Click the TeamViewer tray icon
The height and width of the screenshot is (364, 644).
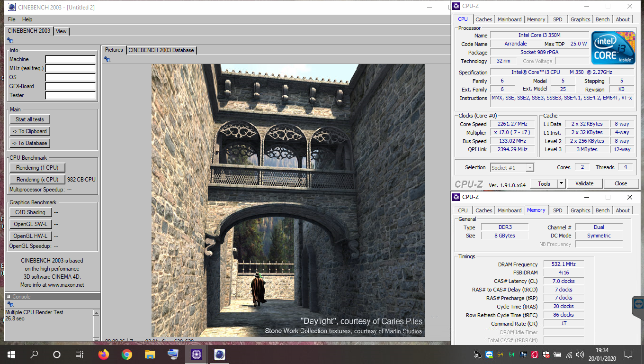click(489, 355)
